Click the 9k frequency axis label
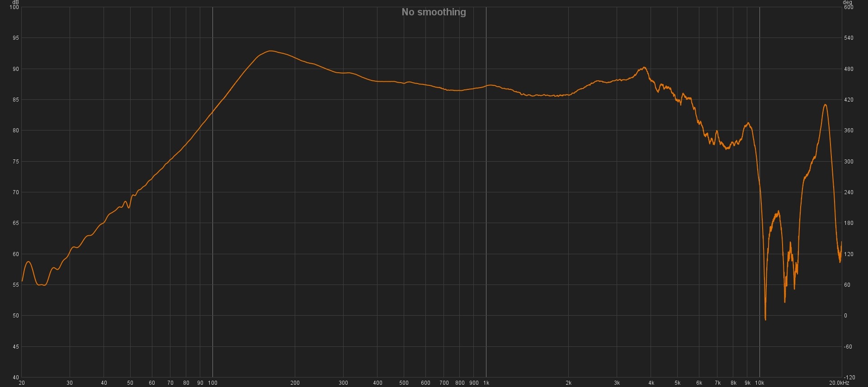This screenshot has width=868, height=387. (747, 383)
